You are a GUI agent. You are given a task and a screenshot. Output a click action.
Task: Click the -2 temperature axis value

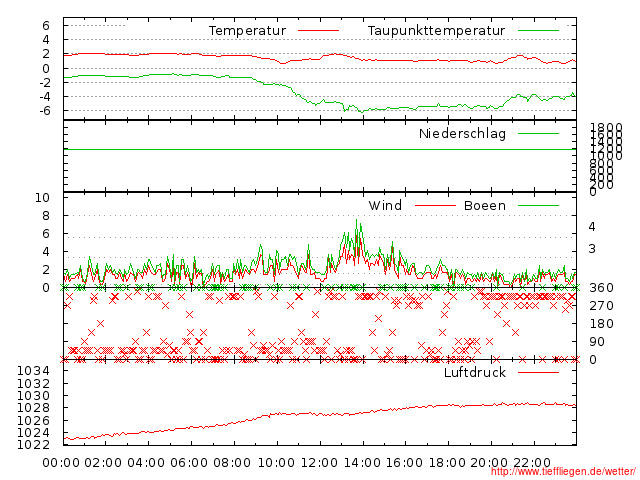[44, 83]
